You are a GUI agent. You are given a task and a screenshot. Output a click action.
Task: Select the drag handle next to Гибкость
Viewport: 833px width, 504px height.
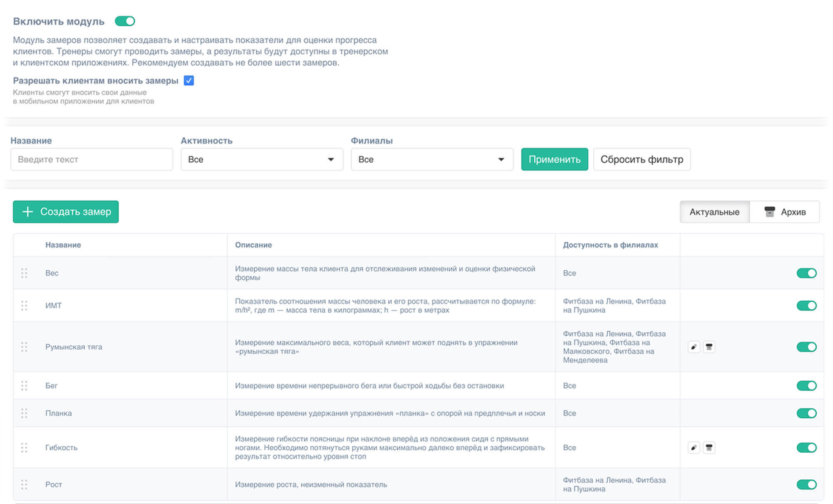24,447
